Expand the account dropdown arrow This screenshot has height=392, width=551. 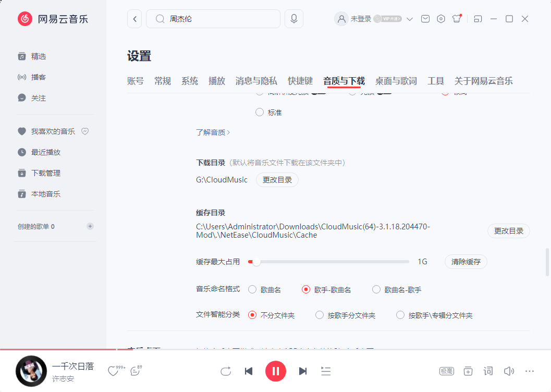click(x=410, y=19)
